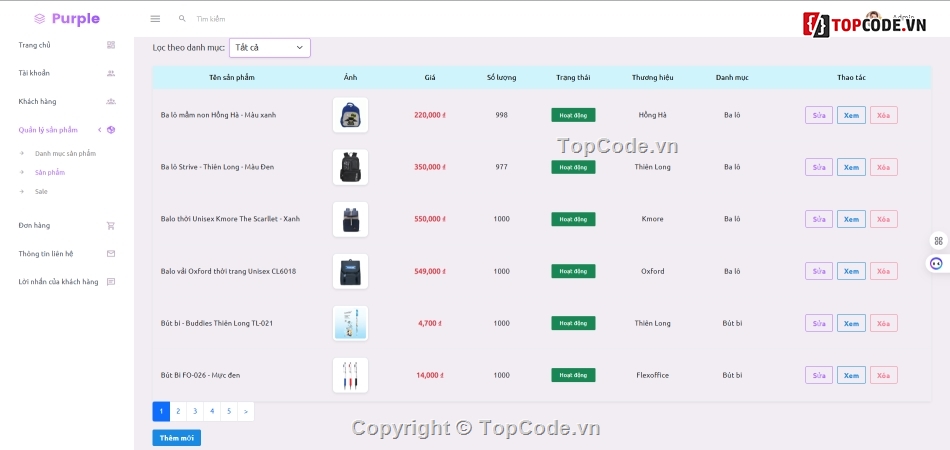This screenshot has width=950, height=450.
Task: Click Sửa for Balo Kmore The Scarllet
Action: click(x=819, y=219)
